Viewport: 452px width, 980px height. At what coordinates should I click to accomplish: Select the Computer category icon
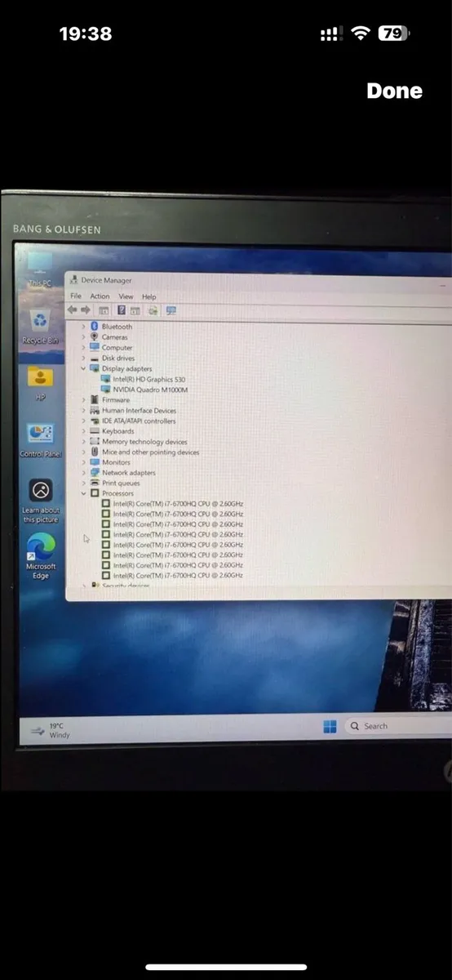[x=95, y=347]
